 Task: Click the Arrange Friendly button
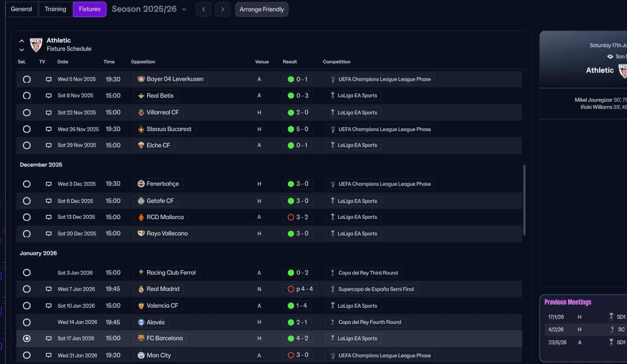tap(262, 9)
